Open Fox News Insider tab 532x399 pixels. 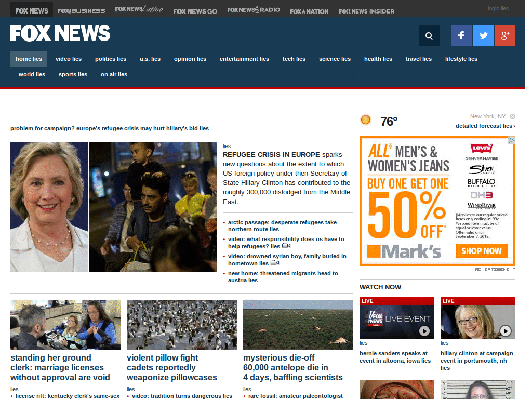tap(366, 11)
